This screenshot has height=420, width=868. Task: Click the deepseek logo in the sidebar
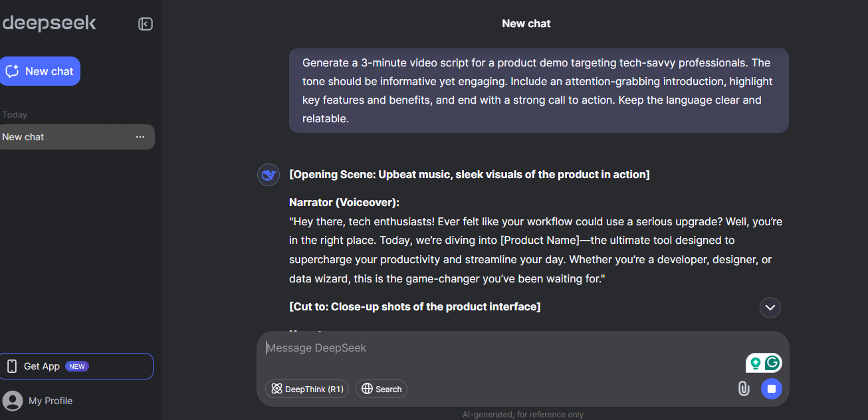point(49,23)
